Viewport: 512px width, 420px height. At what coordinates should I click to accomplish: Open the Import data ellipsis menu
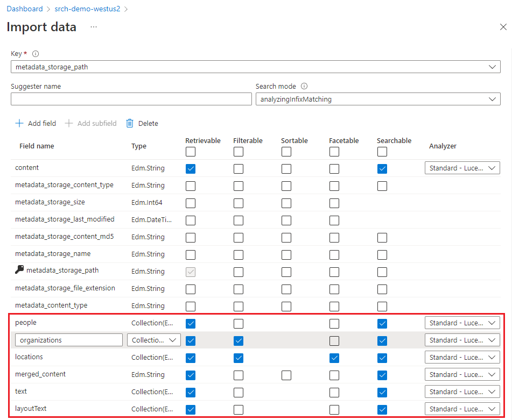click(x=94, y=27)
